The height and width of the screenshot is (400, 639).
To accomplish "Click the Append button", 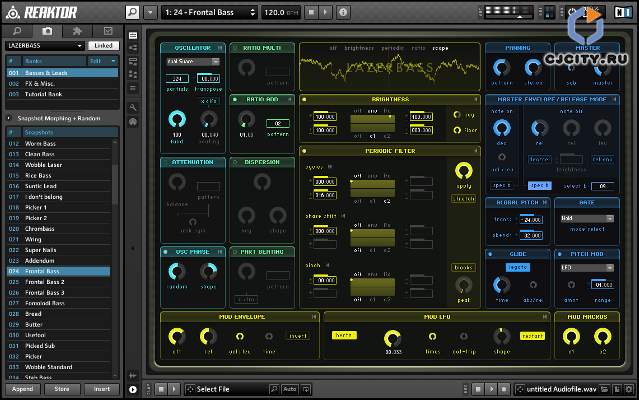I will tap(22, 389).
